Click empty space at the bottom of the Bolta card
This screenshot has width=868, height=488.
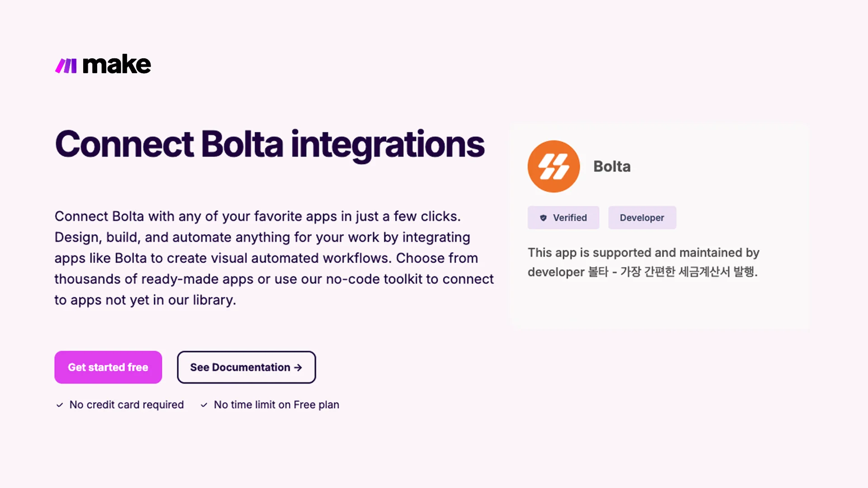658,307
